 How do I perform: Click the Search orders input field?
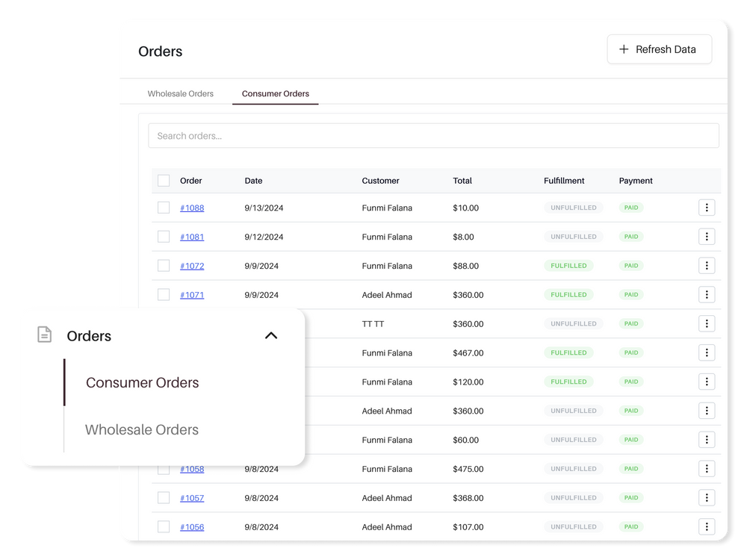pos(433,136)
